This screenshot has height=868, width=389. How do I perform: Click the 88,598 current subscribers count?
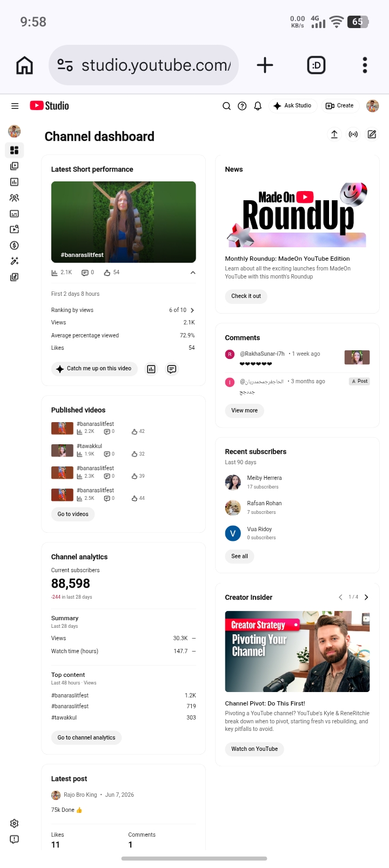[71, 584]
